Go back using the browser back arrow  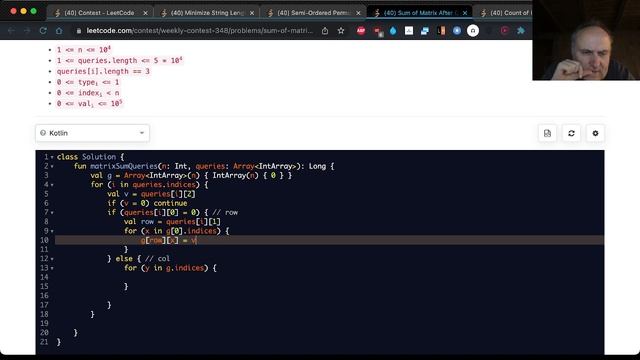(11, 31)
